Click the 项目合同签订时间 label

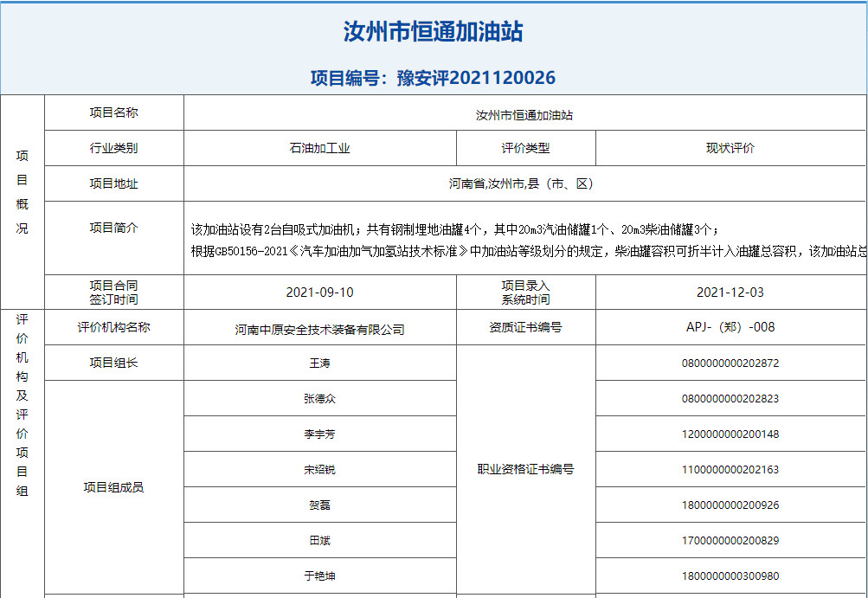(x=113, y=293)
